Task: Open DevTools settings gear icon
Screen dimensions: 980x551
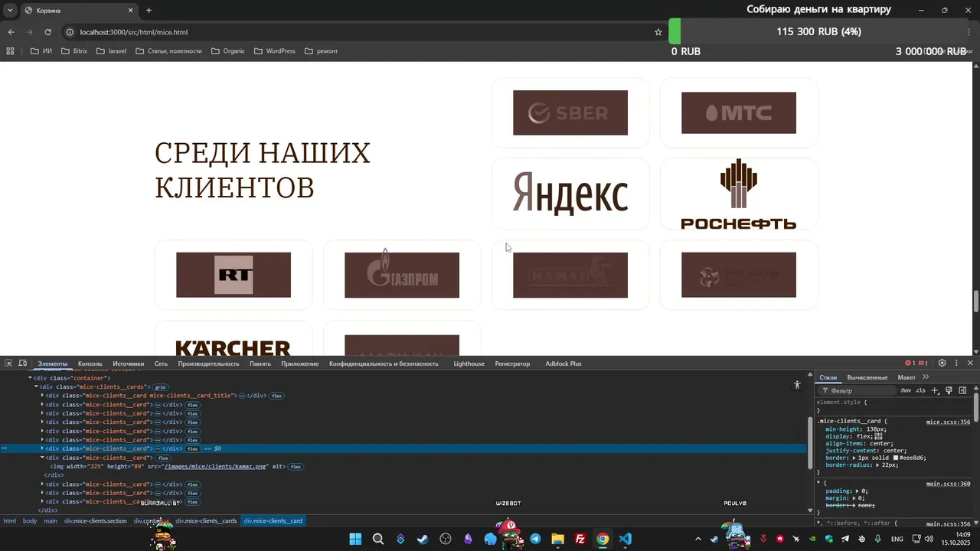Action: [x=942, y=363]
